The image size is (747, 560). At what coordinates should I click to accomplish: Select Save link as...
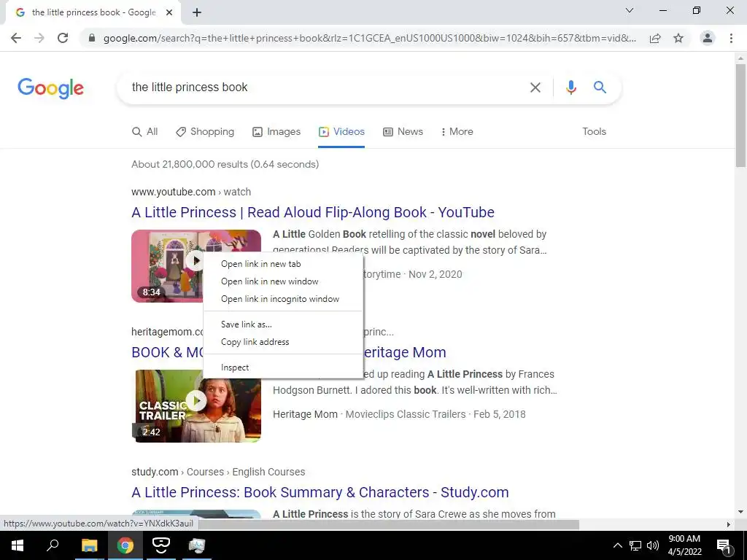(283, 324)
